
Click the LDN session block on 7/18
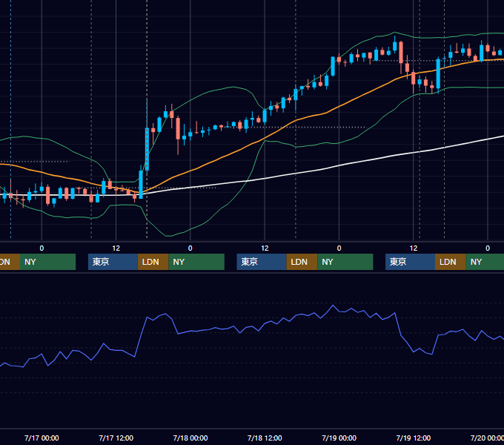(x=302, y=262)
